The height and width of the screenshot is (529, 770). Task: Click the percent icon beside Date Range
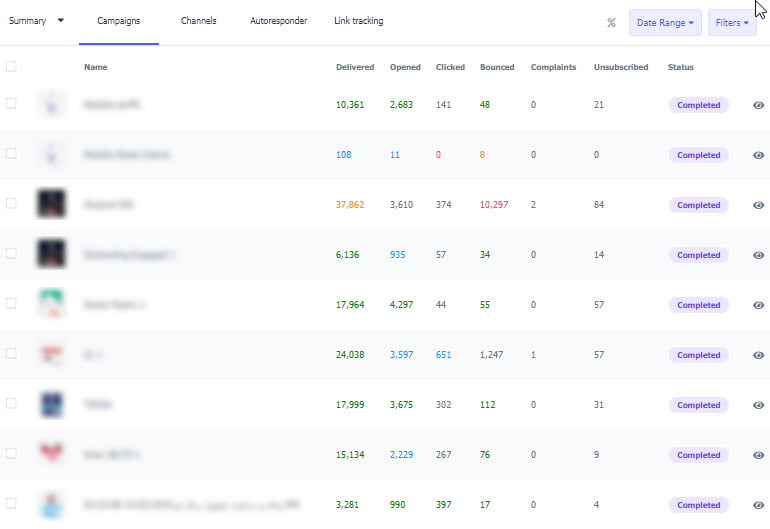[611, 23]
